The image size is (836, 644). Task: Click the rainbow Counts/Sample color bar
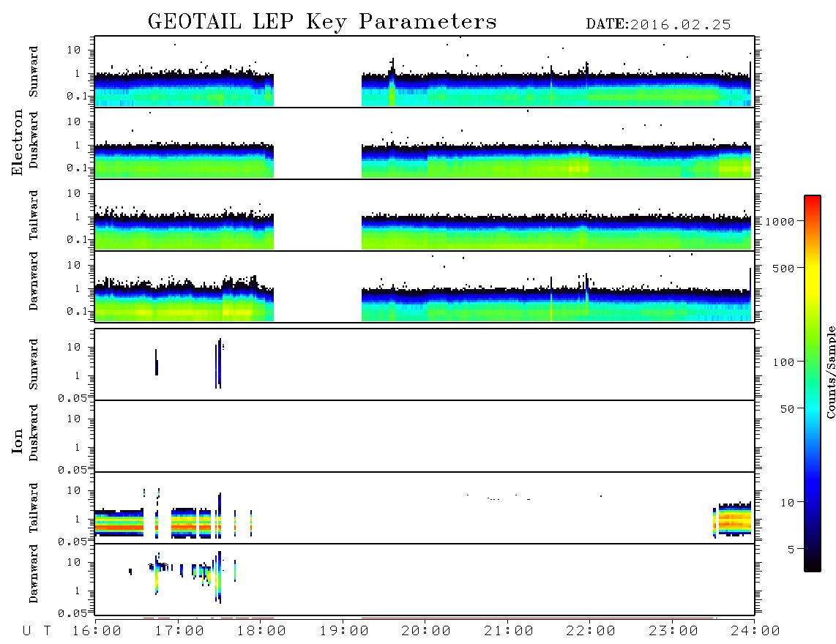[x=813, y=383]
